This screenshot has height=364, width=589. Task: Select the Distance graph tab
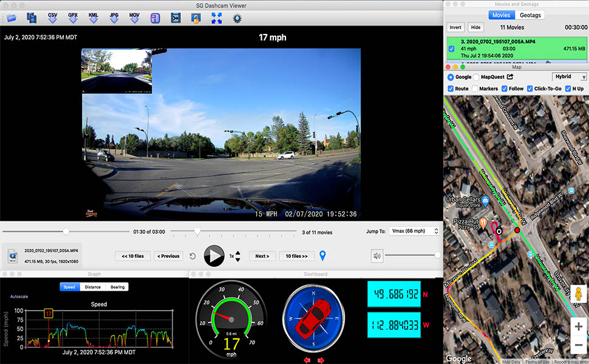(x=93, y=287)
